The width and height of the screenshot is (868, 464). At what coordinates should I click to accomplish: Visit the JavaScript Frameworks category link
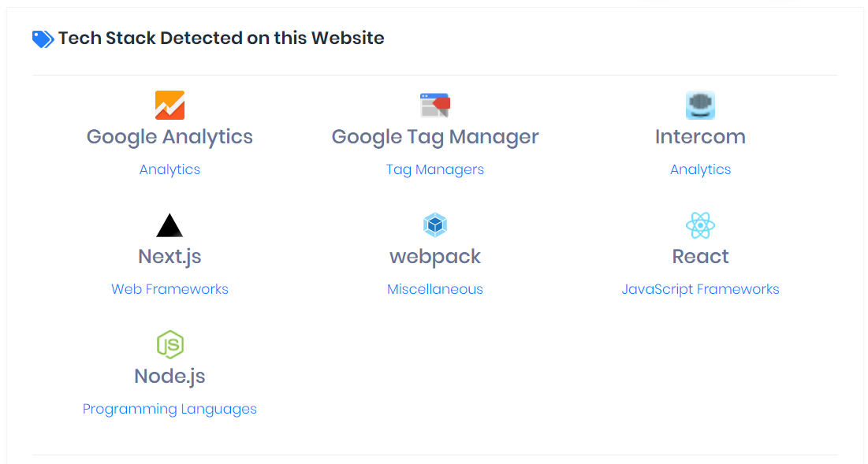700,289
